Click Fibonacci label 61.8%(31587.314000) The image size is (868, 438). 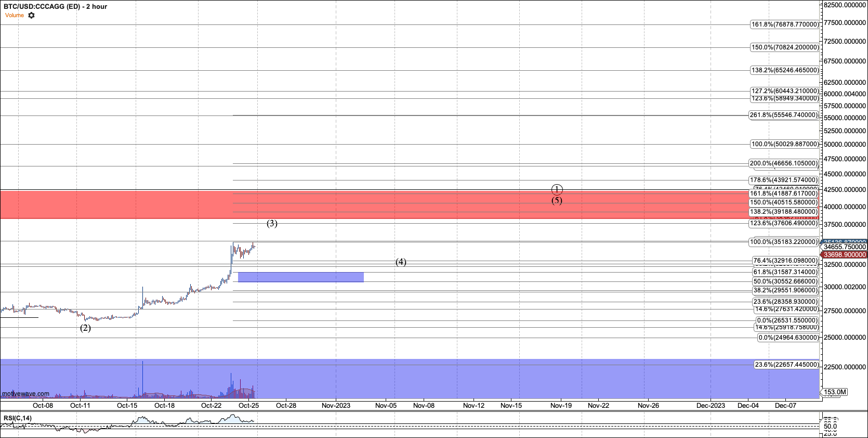tap(785, 272)
